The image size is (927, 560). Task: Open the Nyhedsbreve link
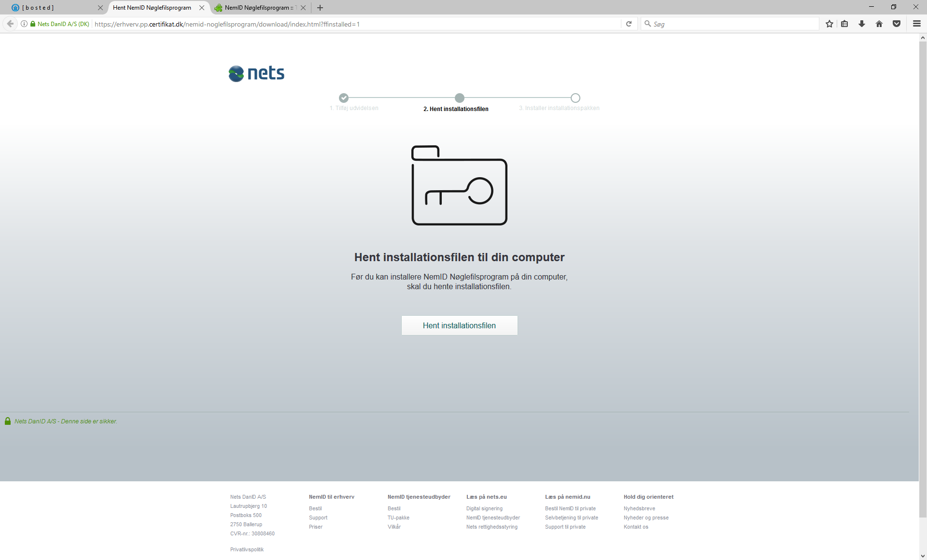[639, 508]
